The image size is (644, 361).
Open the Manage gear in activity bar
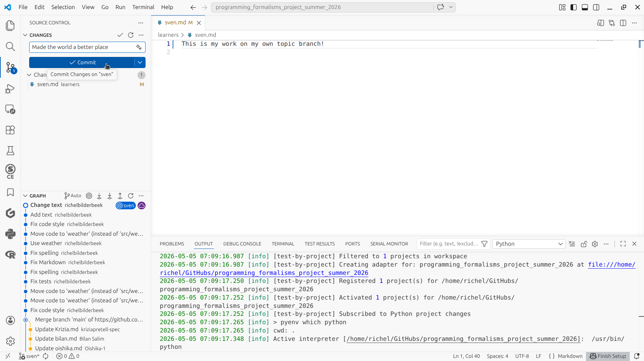point(10,341)
